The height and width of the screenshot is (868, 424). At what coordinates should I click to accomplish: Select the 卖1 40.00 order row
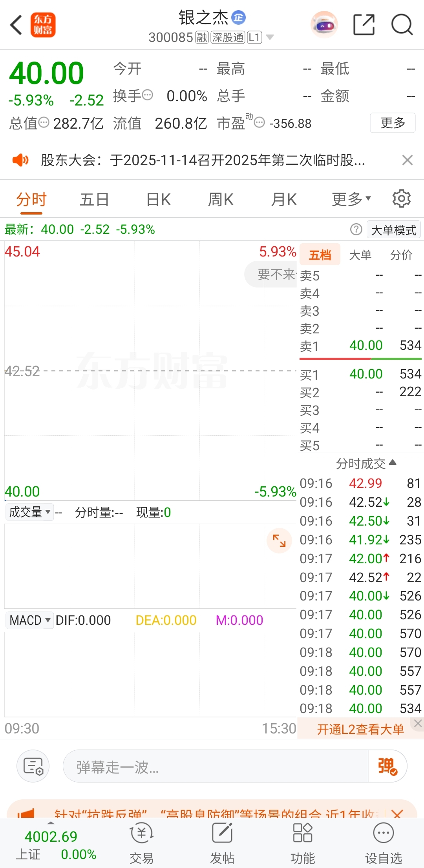[x=360, y=346]
